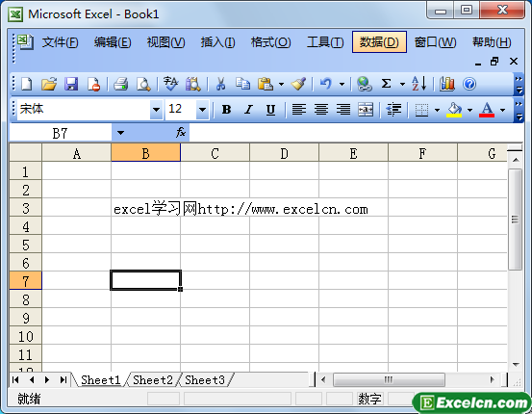Open Excel Help question mark
The width and height of the screenshot is (532, 414).
[469, 84]
